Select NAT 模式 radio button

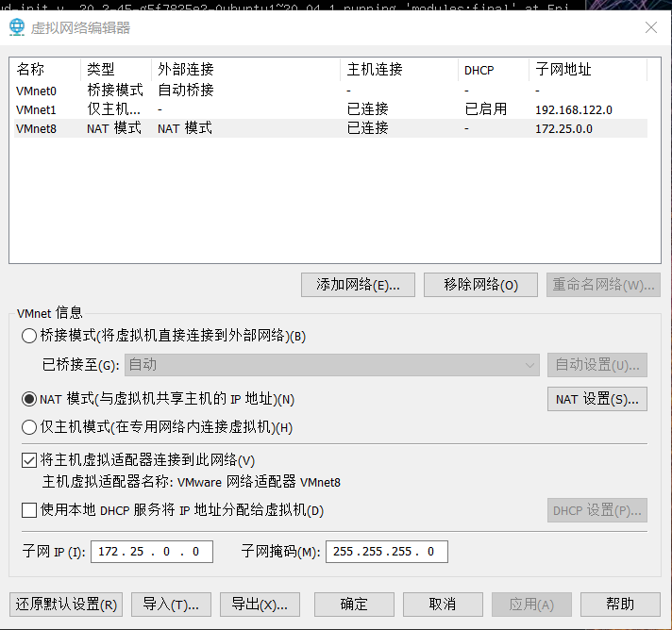pyautogui.click(x=29, y=399)
